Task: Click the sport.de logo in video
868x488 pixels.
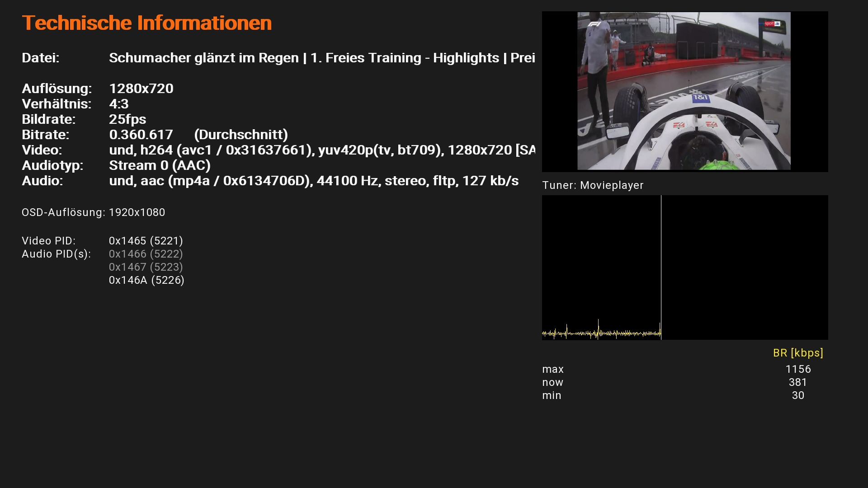Action: tap(772, 24)
